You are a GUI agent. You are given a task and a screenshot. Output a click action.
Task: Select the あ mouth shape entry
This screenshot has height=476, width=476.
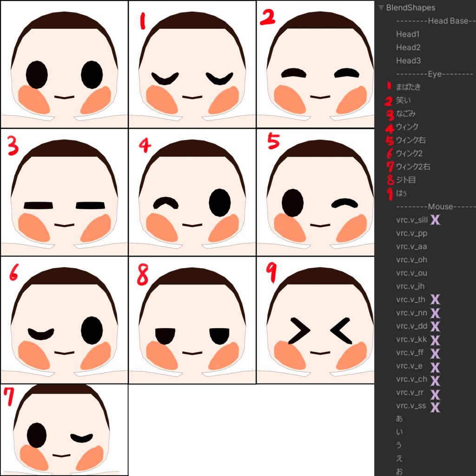pyautogui.click(x=399, y=419)
